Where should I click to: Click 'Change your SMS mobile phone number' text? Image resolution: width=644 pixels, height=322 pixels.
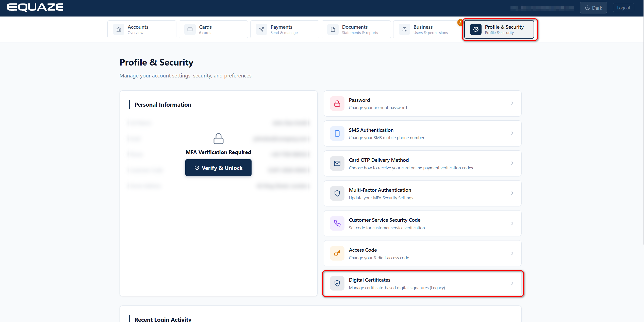coord(386,138)
